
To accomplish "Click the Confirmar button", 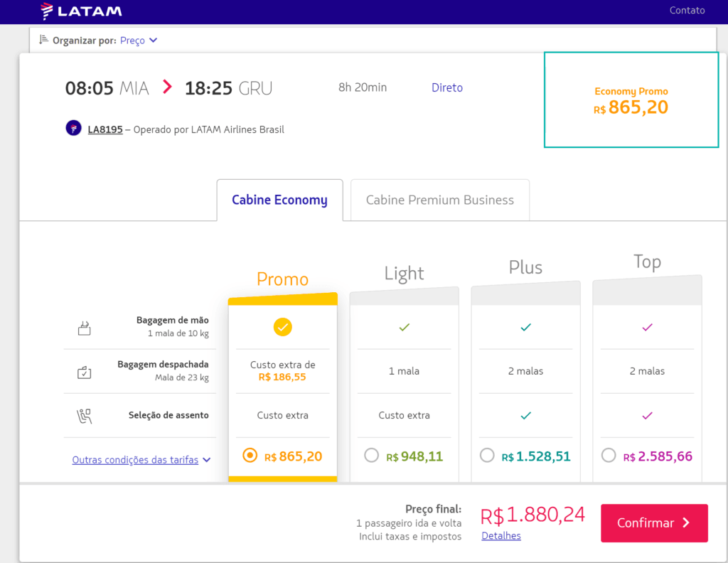I will (654, 523).
